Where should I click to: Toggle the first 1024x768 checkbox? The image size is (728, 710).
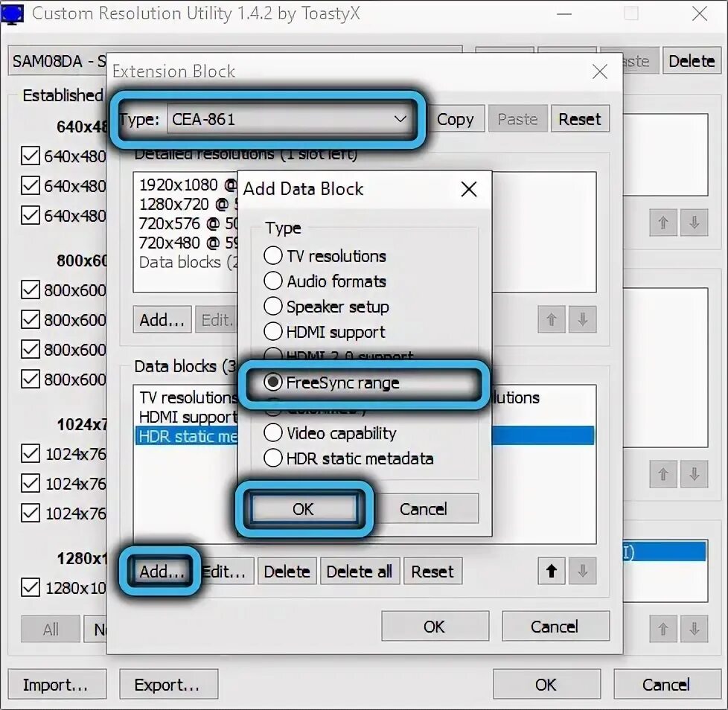click(31, 453)
